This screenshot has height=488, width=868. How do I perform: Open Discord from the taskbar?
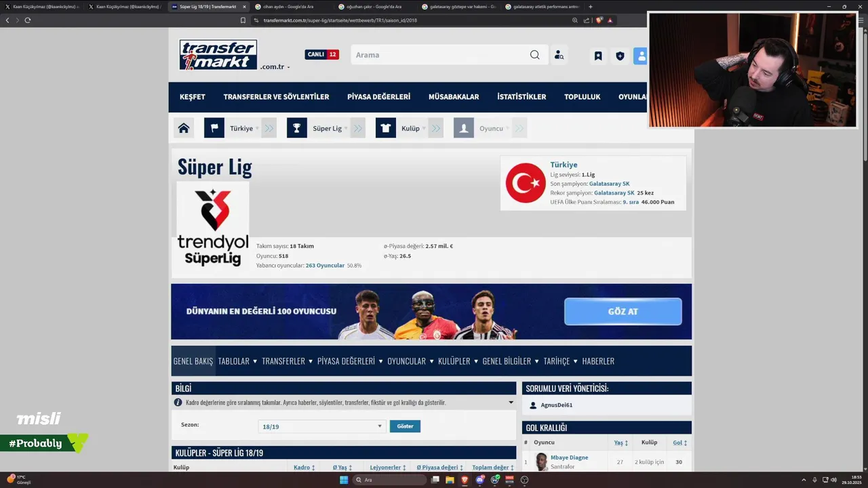[480, 480]
